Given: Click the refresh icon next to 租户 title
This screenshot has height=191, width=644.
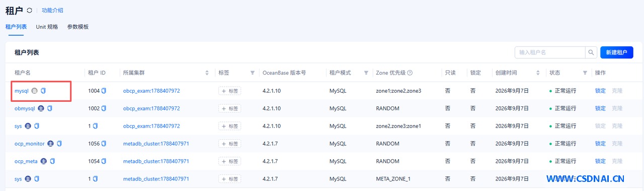Looking at the screenshot, I should pos(30,10).
